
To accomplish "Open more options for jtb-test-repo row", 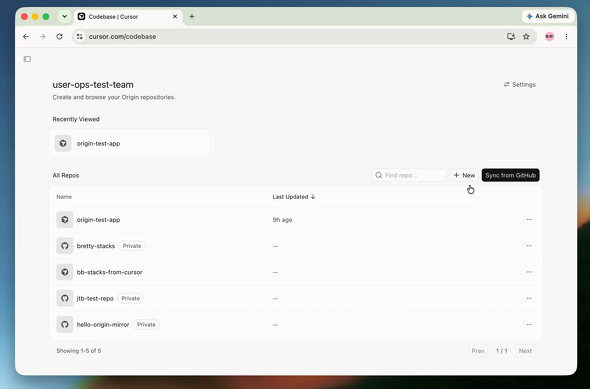I will tap(529, 298).
